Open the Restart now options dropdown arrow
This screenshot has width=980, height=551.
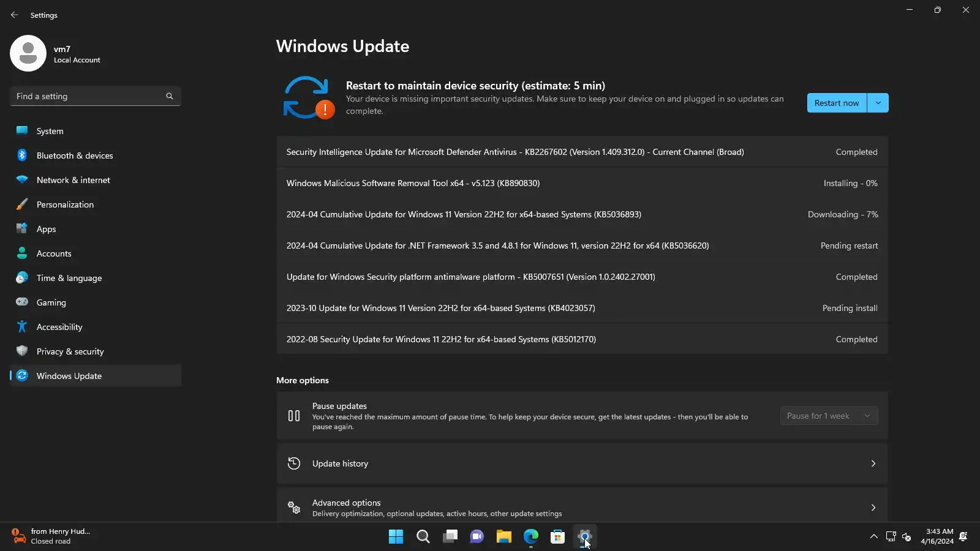pyautogui.click(x=878, y=103)
